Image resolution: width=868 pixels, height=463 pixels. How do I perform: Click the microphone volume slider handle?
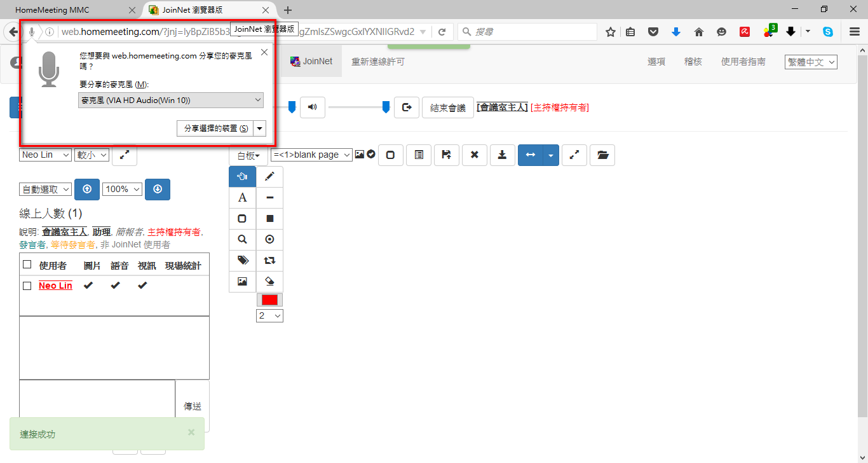point(292,107)
